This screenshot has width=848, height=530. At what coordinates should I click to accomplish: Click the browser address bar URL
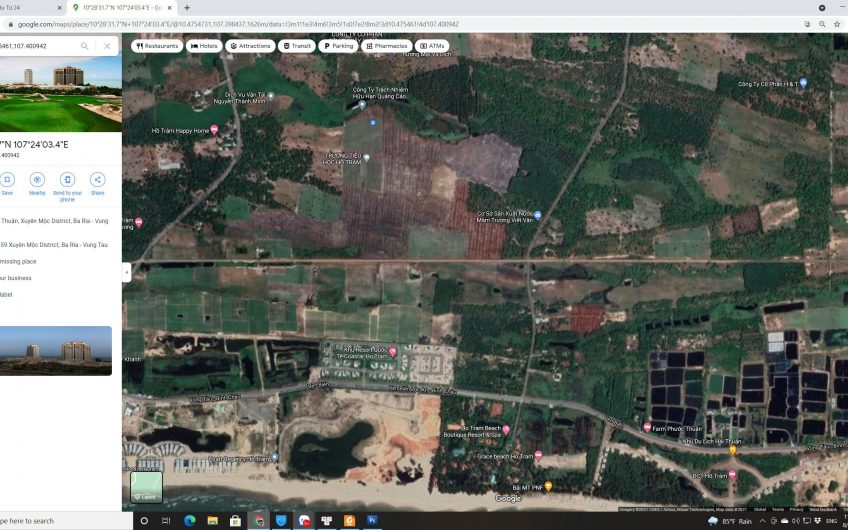(x=238, y=24)
